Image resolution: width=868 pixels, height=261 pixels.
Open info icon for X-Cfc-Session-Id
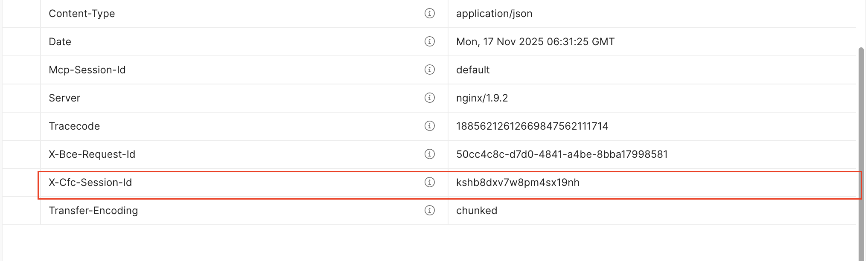coord(429,183)
